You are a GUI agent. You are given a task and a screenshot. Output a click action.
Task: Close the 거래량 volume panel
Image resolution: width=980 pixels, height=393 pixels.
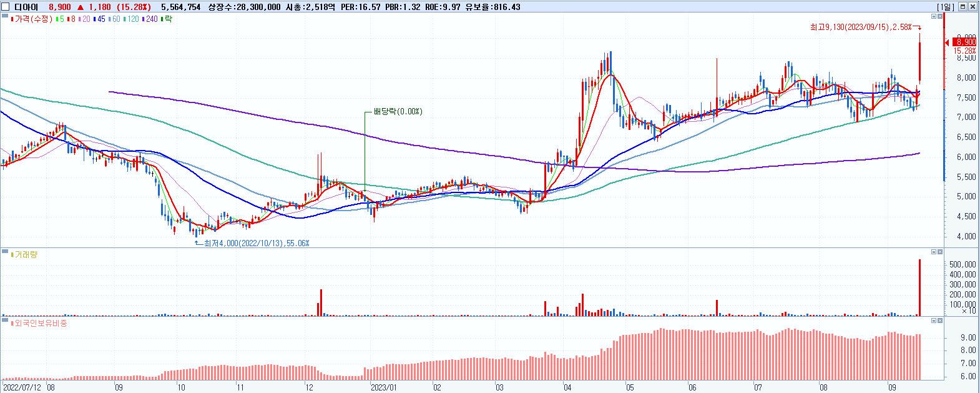point(940,252)
